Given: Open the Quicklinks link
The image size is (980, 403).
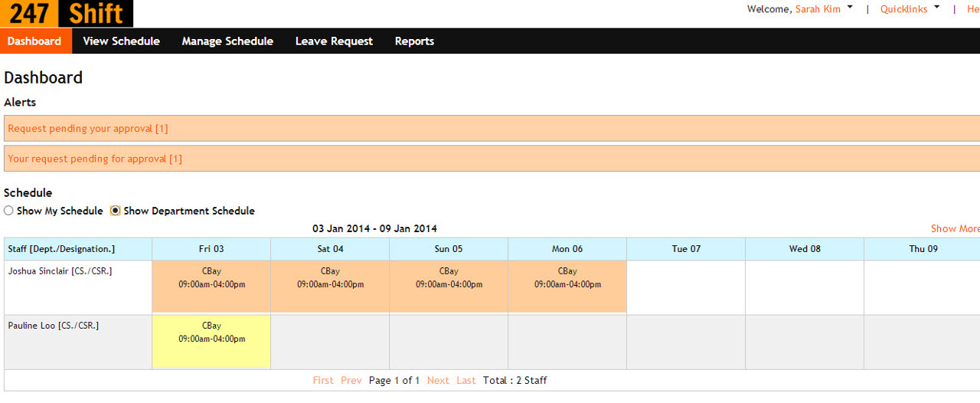Looking at the screenshot, I should [x=903, y=9].
